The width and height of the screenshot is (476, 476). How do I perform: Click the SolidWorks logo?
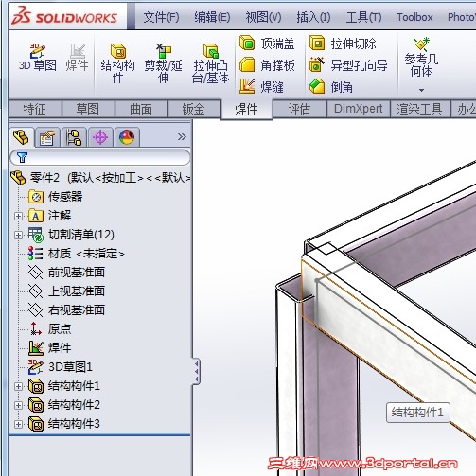point(64,17)
